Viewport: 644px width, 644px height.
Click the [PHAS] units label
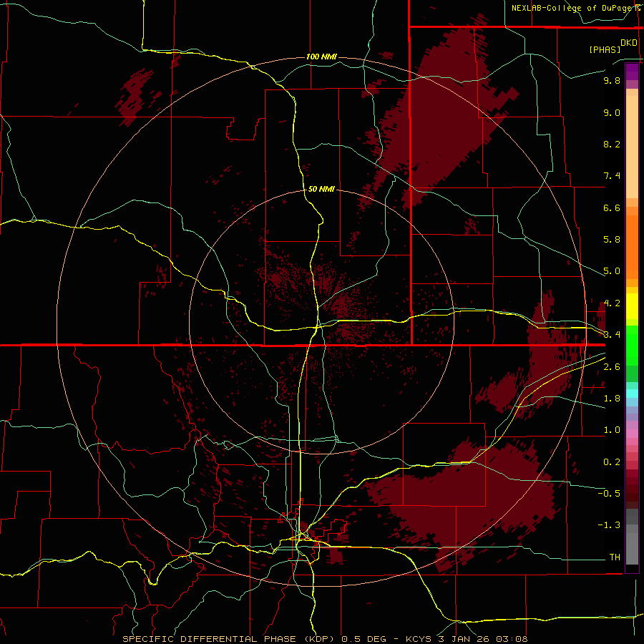(x=605, y=49)
